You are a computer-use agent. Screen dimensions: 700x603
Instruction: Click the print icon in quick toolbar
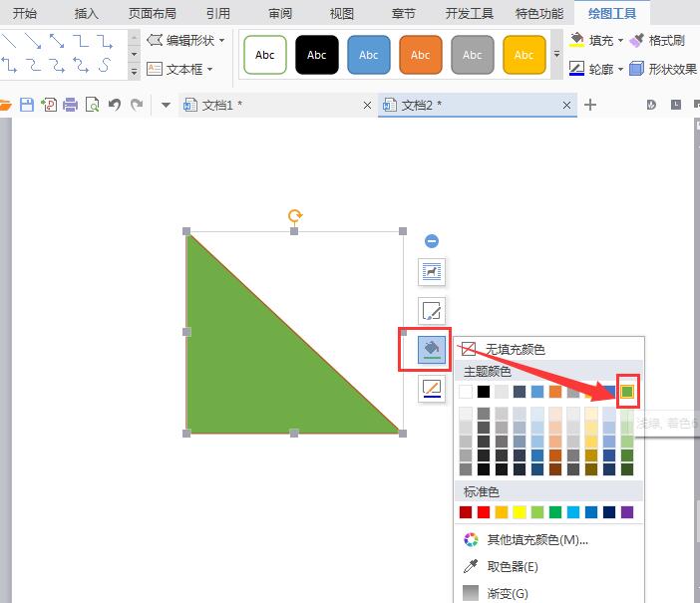point(70,105)
